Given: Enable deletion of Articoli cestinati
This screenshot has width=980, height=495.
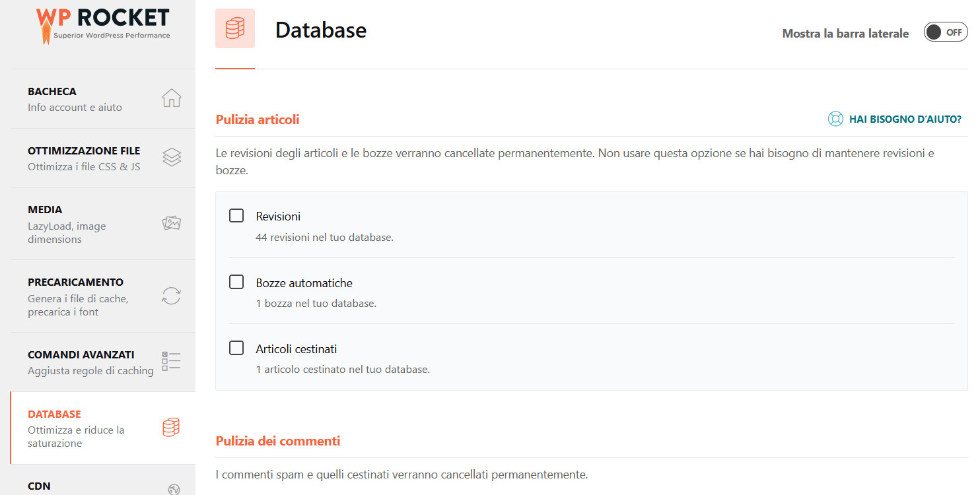Looking at the screenshot, I should (236, 347).
